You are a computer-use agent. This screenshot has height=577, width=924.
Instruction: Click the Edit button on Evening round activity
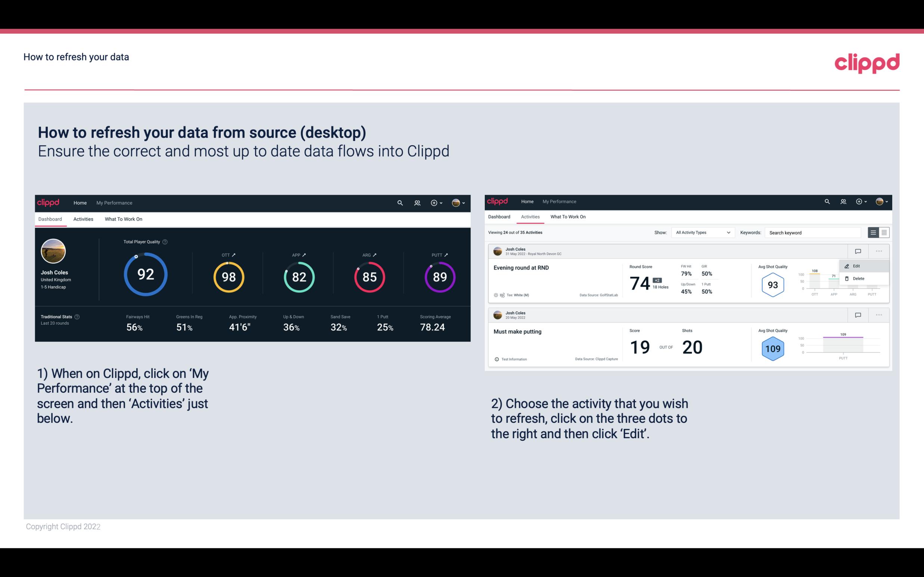(x=858, y=266)
